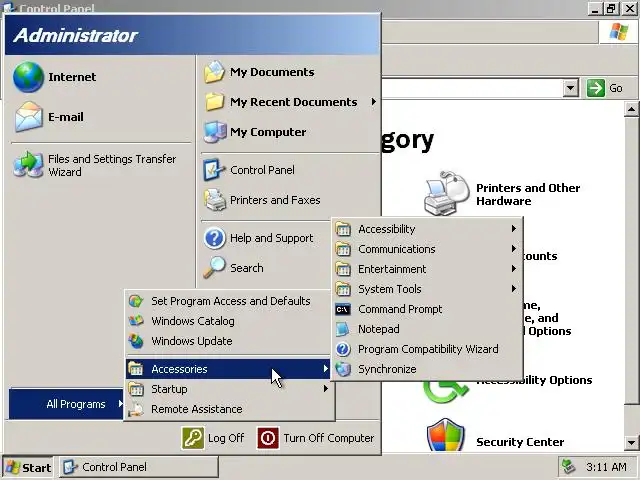Click the Communications folder icon

coord(343,249)
